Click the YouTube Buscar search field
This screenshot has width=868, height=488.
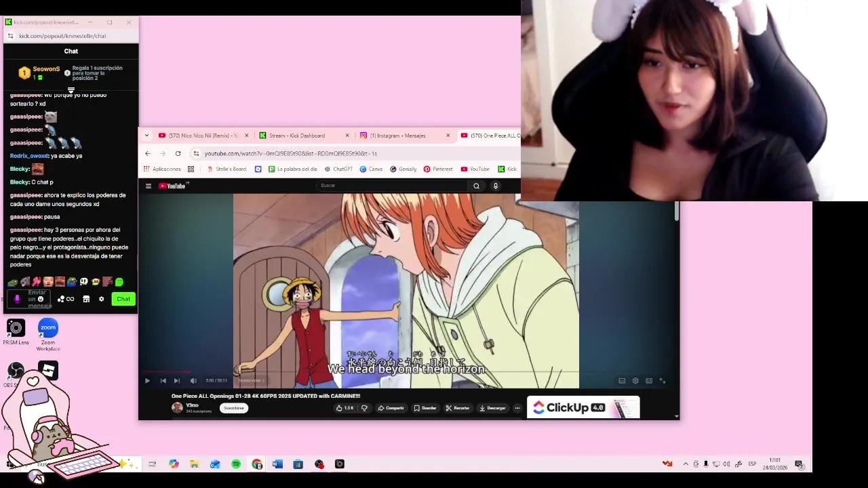[392, 186]
